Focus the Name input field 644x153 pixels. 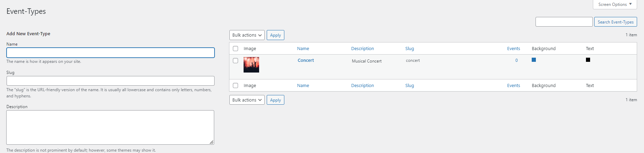[x=111, y=53]
